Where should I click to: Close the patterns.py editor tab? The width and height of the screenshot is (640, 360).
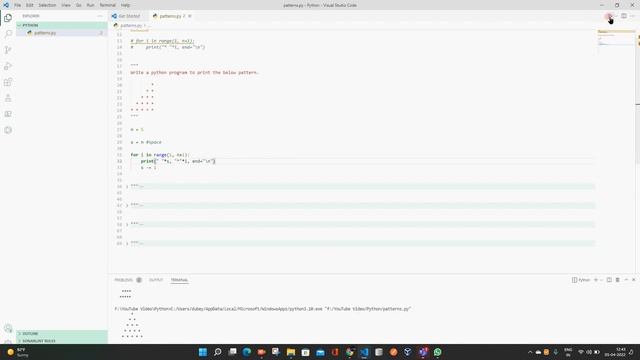(x=190, y=16)
